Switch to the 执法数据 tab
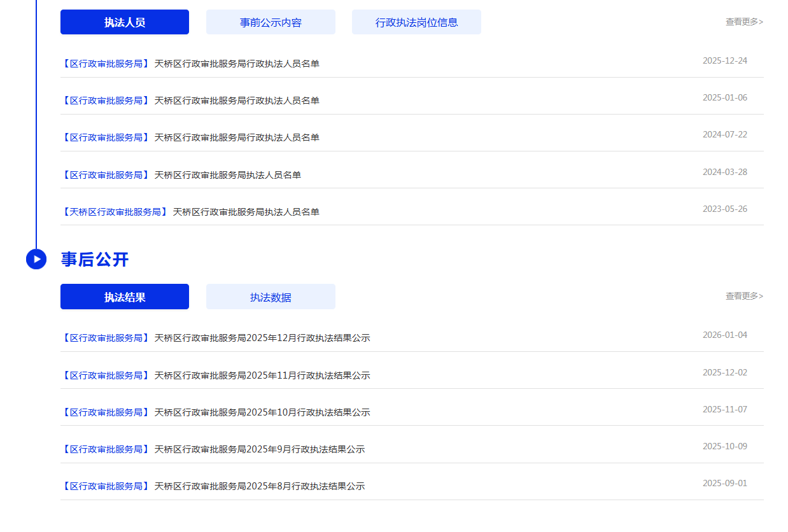Viewport: 788px width, 532px height. click(x=271, y=297)
